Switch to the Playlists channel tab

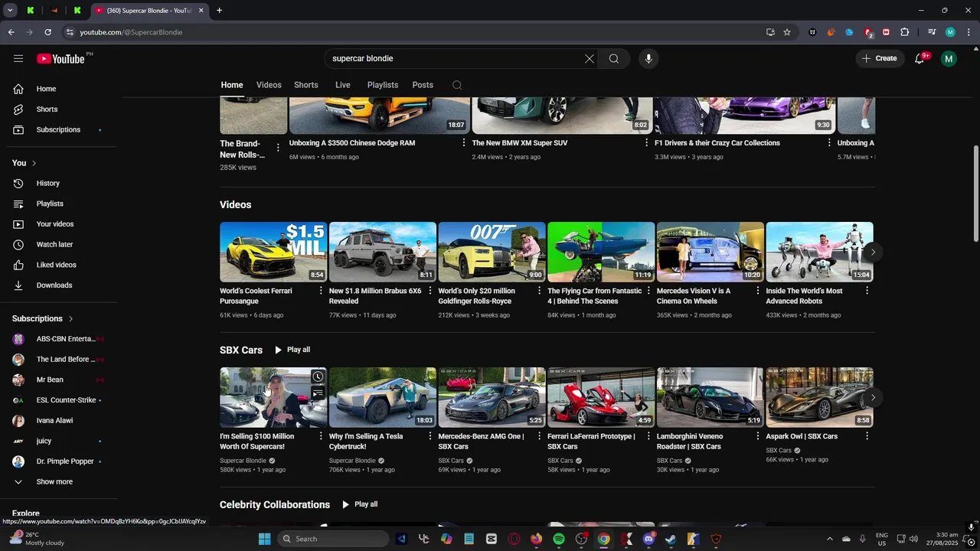point(383,85)
